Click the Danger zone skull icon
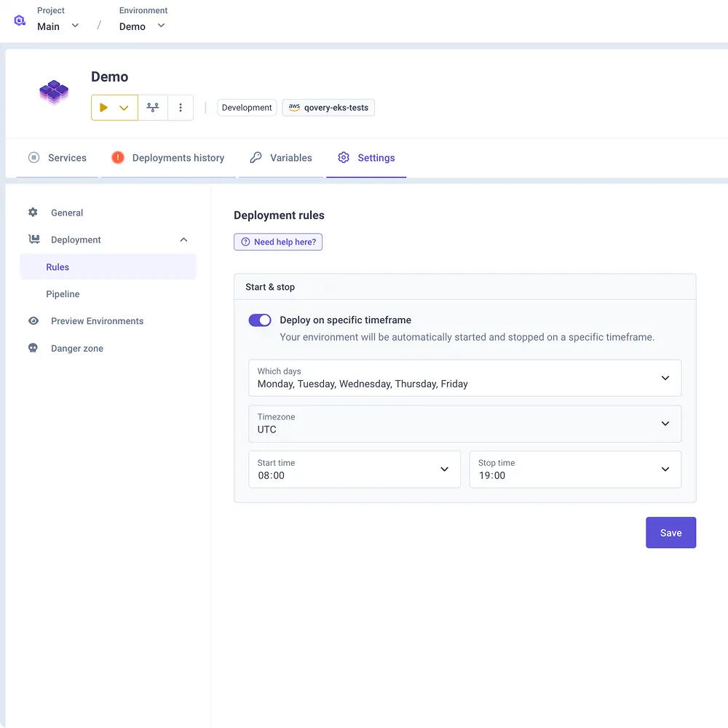728x728 pixels. click(x=33, y=348)
